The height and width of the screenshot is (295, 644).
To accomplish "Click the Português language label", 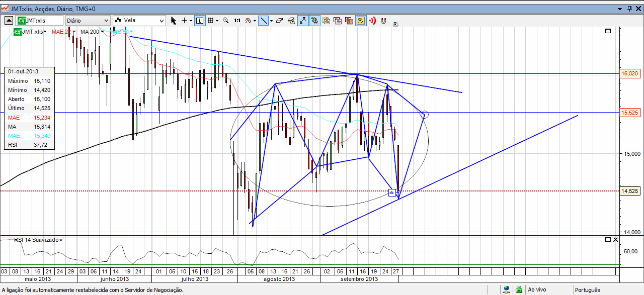I will pyautogui.click(x=587, y=290).
